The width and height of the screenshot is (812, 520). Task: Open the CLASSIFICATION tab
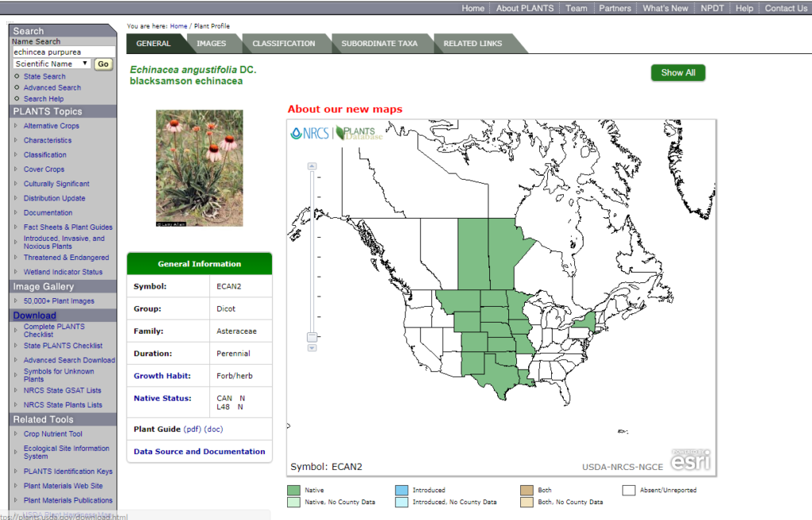(285, 44)
